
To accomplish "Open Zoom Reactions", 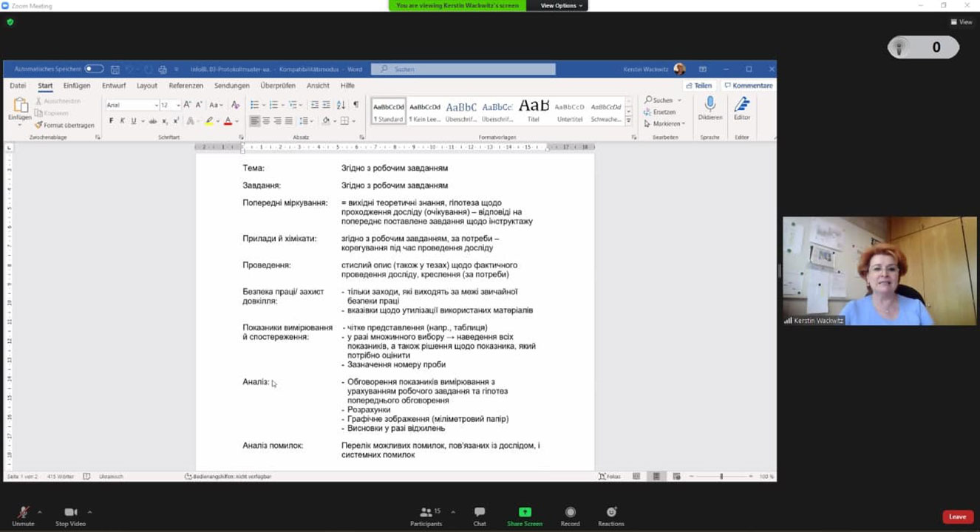I will [x=611, y=515].
